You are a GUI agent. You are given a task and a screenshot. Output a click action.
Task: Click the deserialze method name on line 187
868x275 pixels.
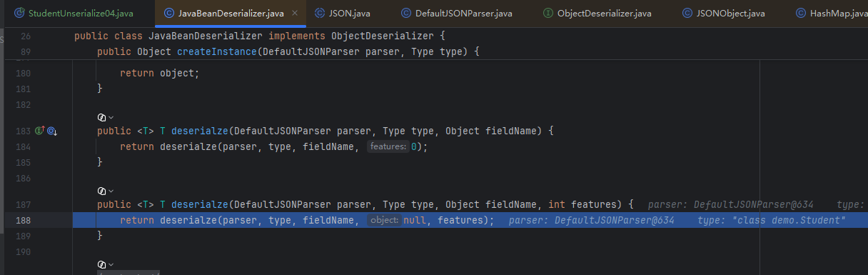[x=200, y=205]
